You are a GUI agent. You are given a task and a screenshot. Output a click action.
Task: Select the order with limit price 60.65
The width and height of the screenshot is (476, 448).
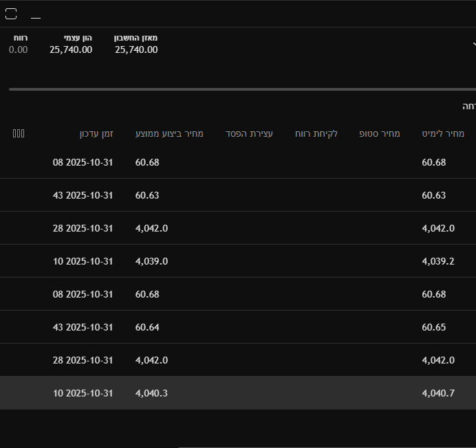(434, 327)
